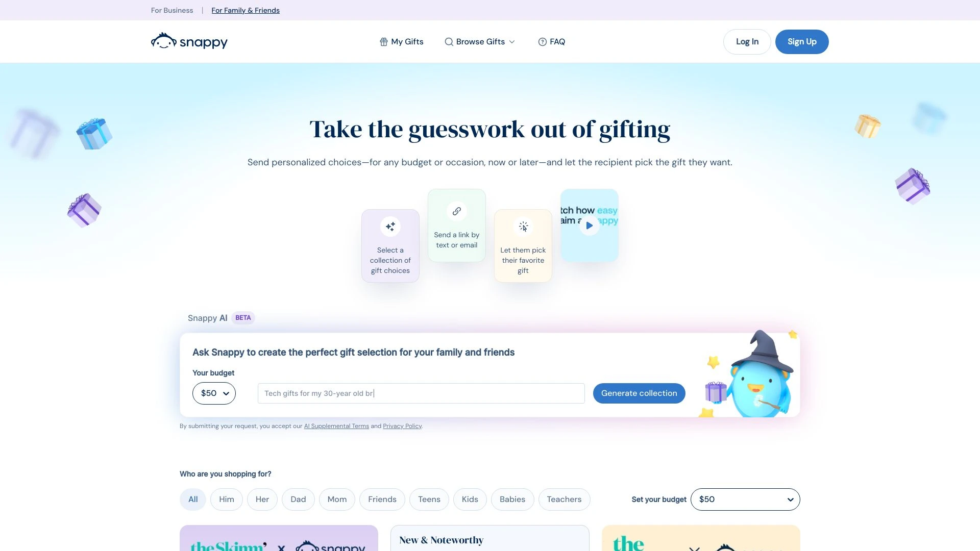The width and height of the screenshot is (980, 551).
Task: Click the AI Supplemental Terms link
Action: pyautogui.click(x=336, y=426)
